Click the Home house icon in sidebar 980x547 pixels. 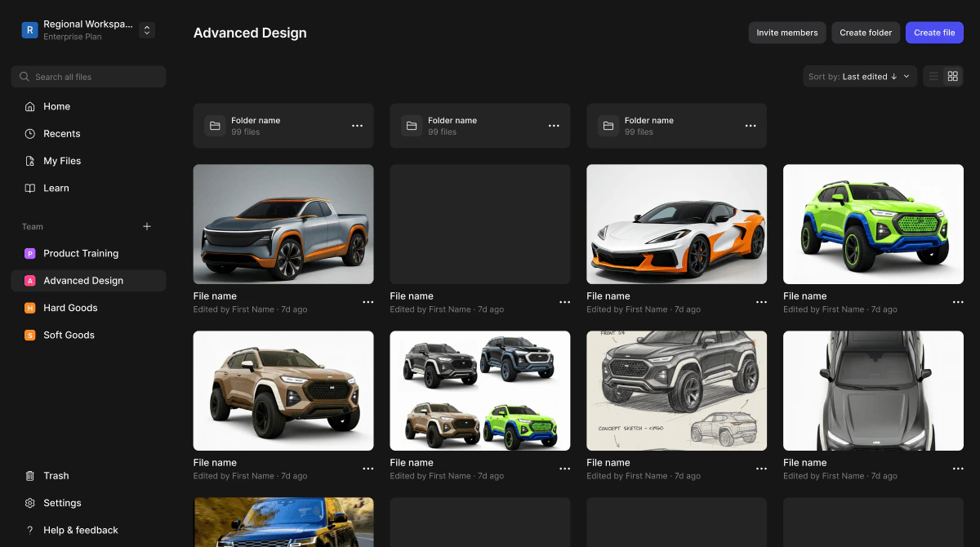[29, 106]
